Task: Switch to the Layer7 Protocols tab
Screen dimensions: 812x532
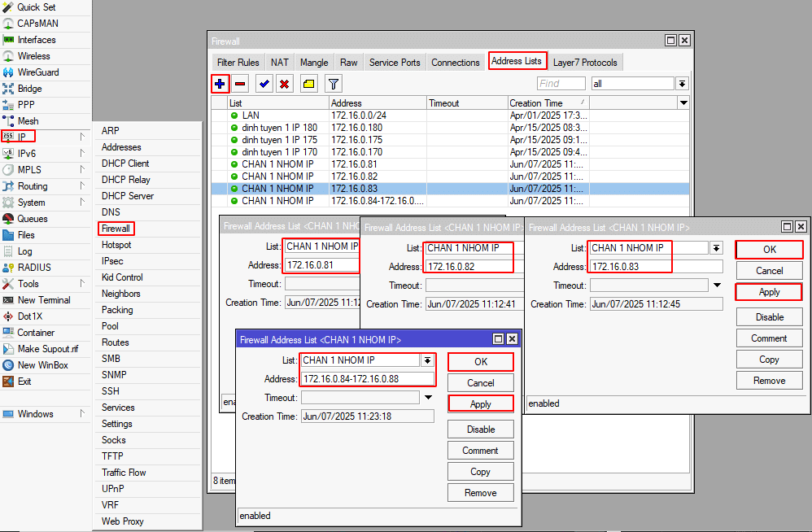Action: [x=585, y=63]
